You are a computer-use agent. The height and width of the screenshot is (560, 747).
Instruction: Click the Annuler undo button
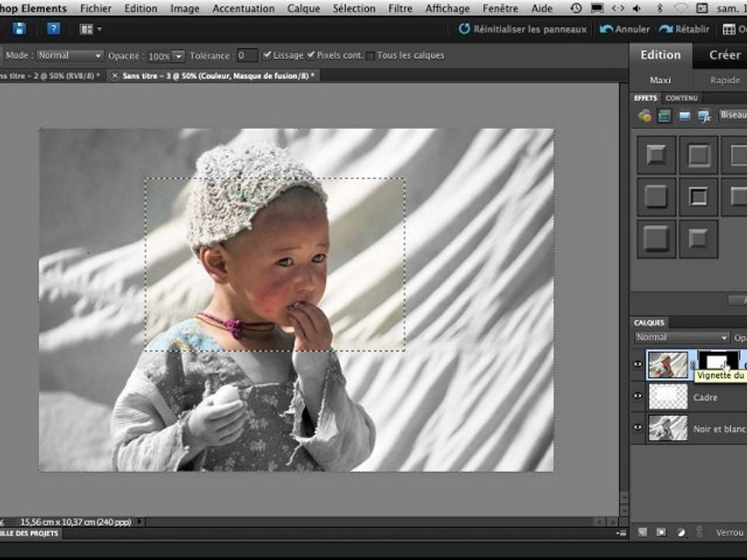click(x=625, y=29)
